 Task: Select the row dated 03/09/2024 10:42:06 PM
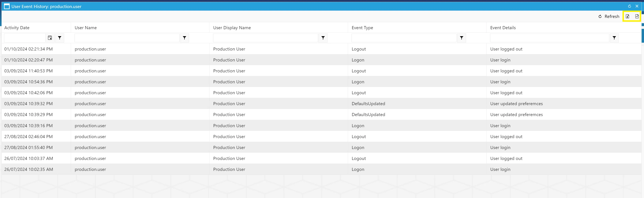[322, 93]
